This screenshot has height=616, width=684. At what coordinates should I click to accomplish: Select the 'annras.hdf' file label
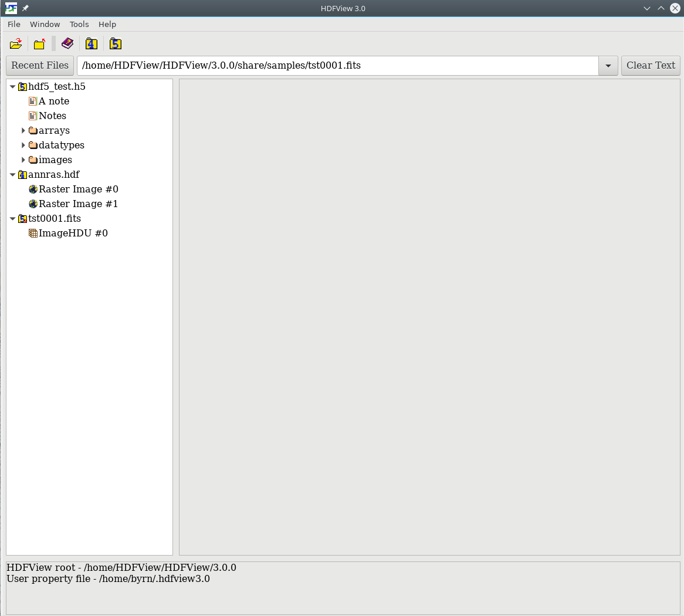[53, 174]
